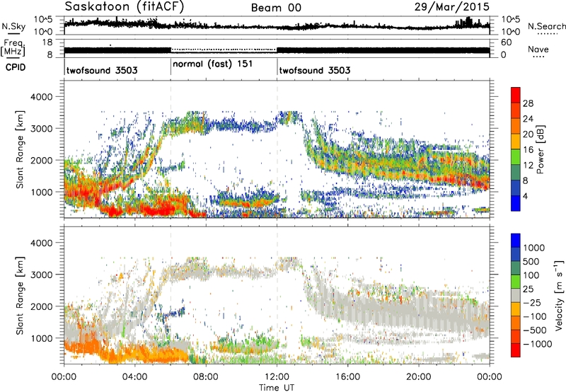Screen dimensions: 566x392
Task: Click the "twofsound 3503" label starting at 00:00
Action: pos(102,70)
